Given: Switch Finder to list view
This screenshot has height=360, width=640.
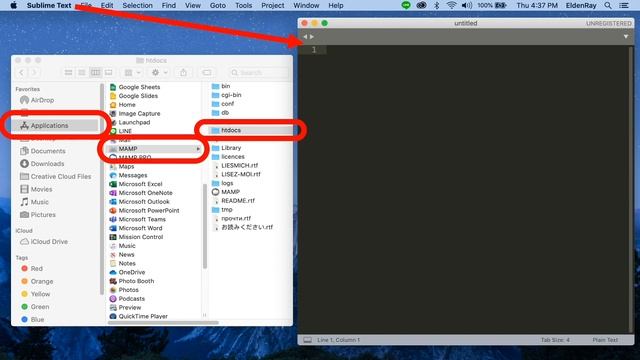Looking at the screenshot, I should click(82, 73).
